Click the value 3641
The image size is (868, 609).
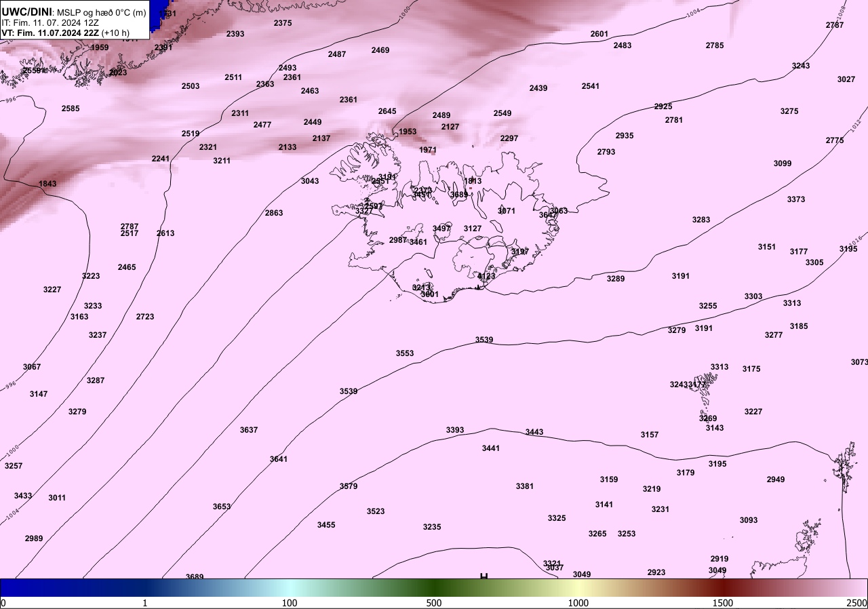tap(279, 459)
